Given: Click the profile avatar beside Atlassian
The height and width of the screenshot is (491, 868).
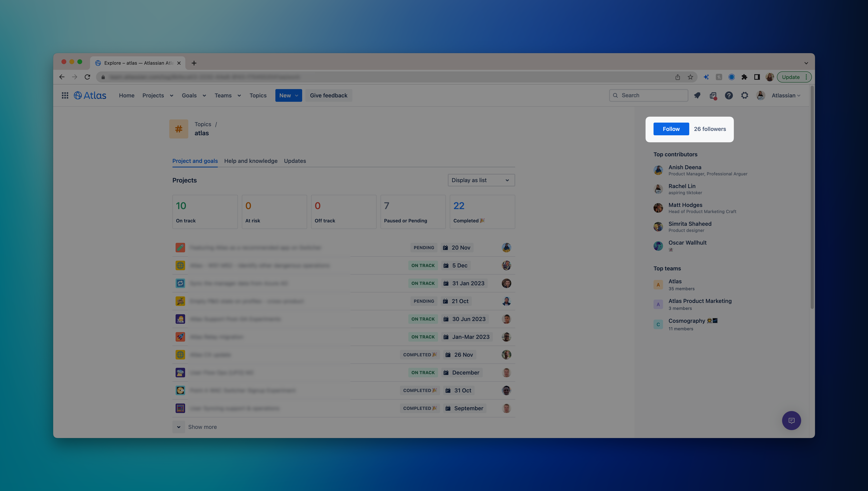Looking at the screenshot, I should click(x=760, y=95).
